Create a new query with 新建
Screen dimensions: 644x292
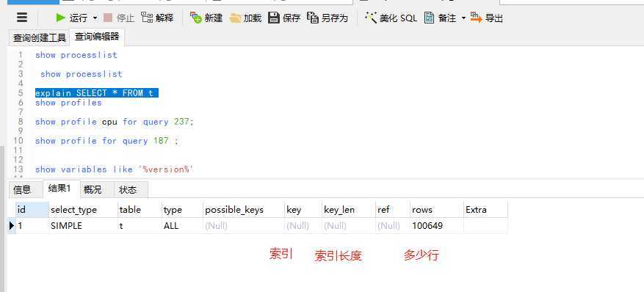(x=206, y=18)
